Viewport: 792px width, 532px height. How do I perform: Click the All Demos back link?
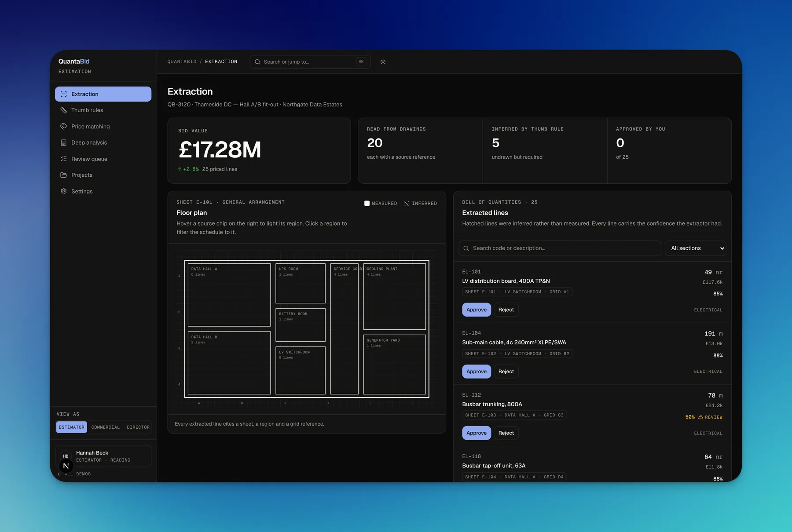click(74, 474)
